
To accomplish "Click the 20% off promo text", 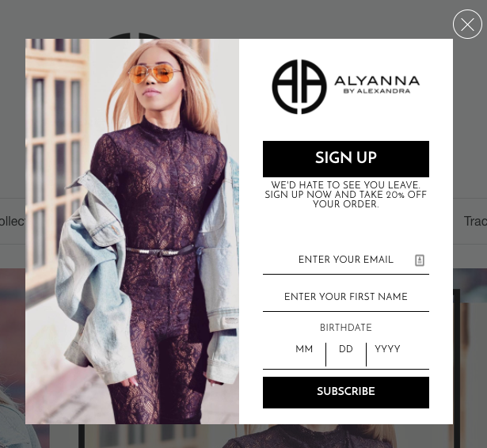I will 346,195.
